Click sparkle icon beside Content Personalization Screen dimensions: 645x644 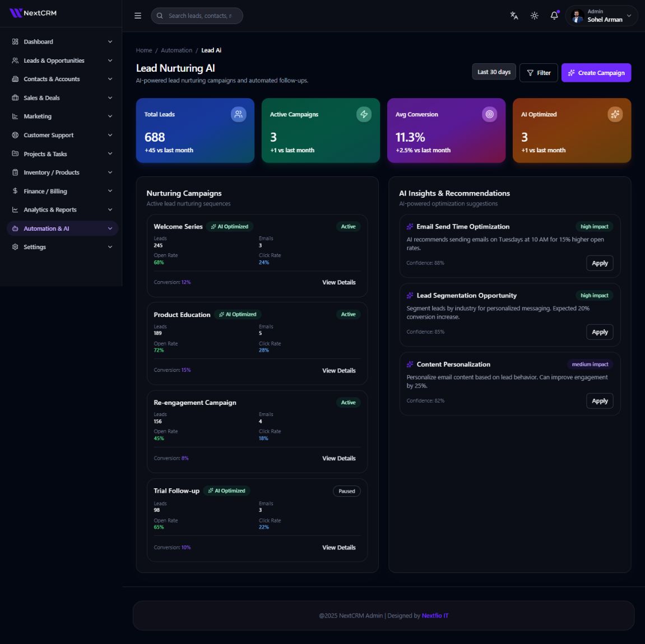click(x=410, y=364)
